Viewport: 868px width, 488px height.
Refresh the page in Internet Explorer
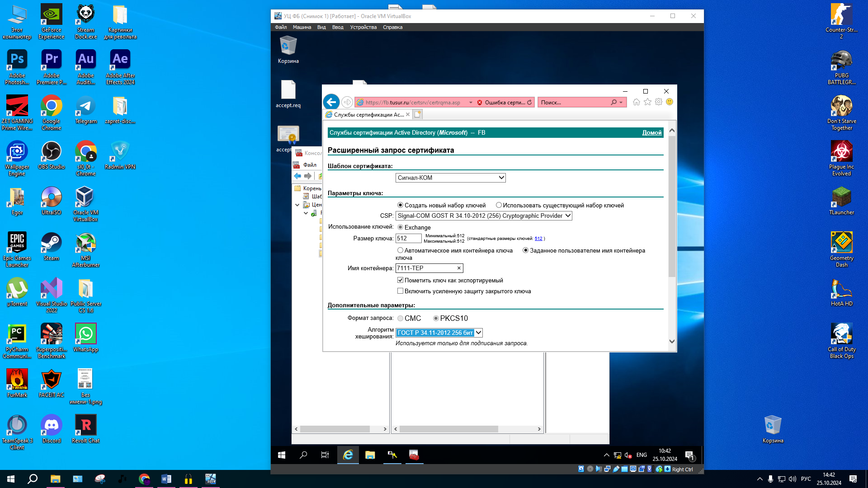[x=529, y=103]
